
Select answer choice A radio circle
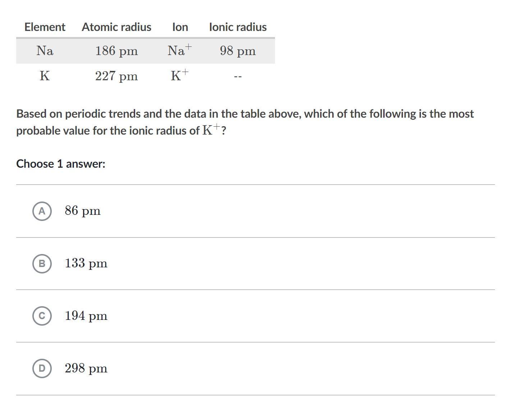pyautogui.click(x=42, y=211)
